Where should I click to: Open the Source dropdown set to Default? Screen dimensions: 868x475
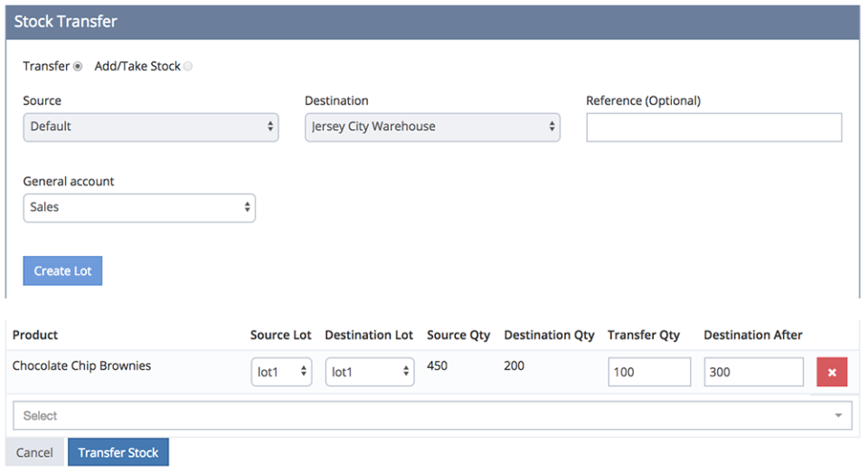click(150, 127)
